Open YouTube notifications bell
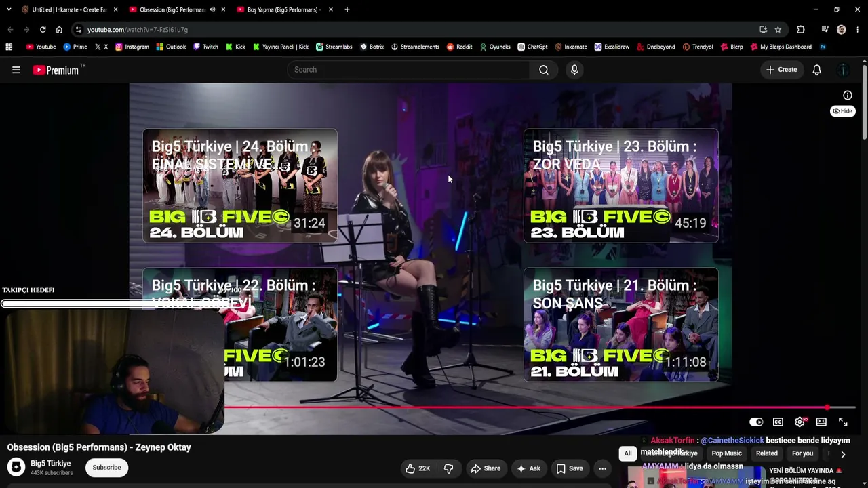This screenshot has height=488, width=868. tap(817, 70)
